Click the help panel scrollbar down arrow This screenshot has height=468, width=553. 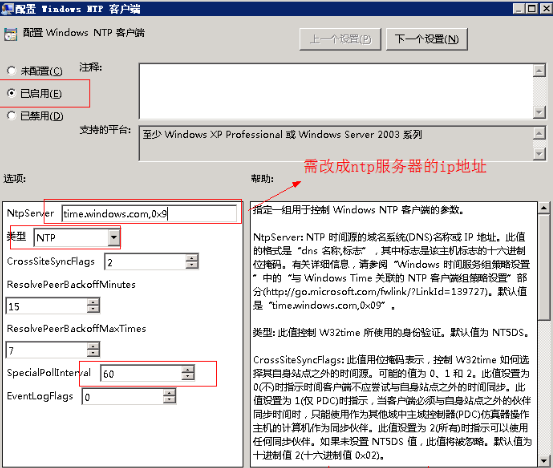click(x=544, y=461)
